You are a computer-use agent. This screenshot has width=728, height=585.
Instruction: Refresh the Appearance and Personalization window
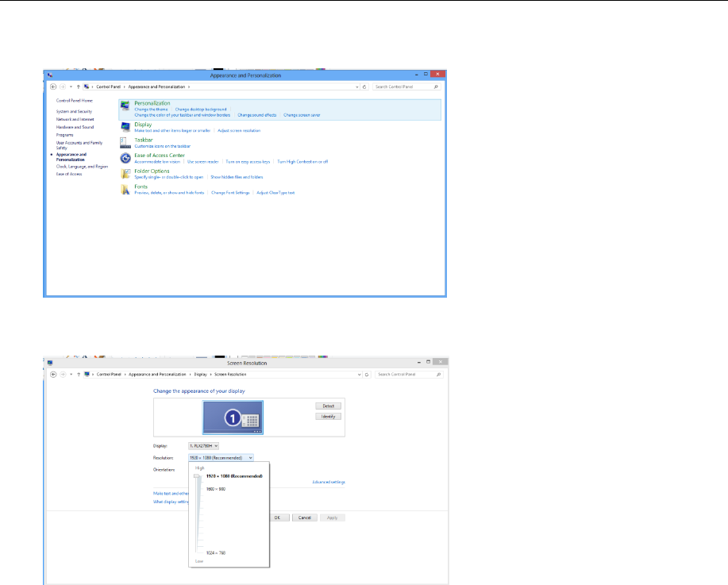[x=364, y=87]
